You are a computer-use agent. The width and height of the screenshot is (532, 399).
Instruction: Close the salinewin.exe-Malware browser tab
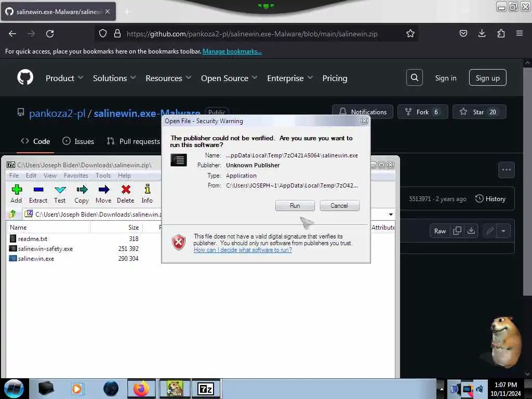pyautogui.click(x=108, y=11)
